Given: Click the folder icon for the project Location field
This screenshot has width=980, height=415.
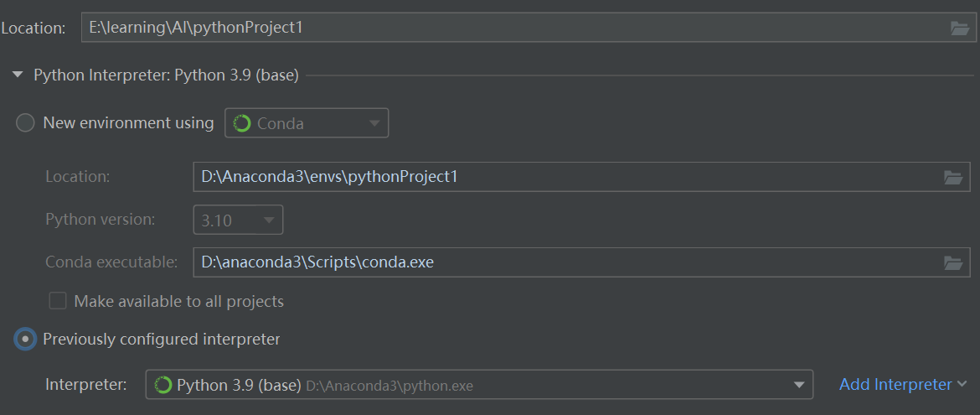Looking at the screenshot, I should pyautogui.click(x=959, y=28).
